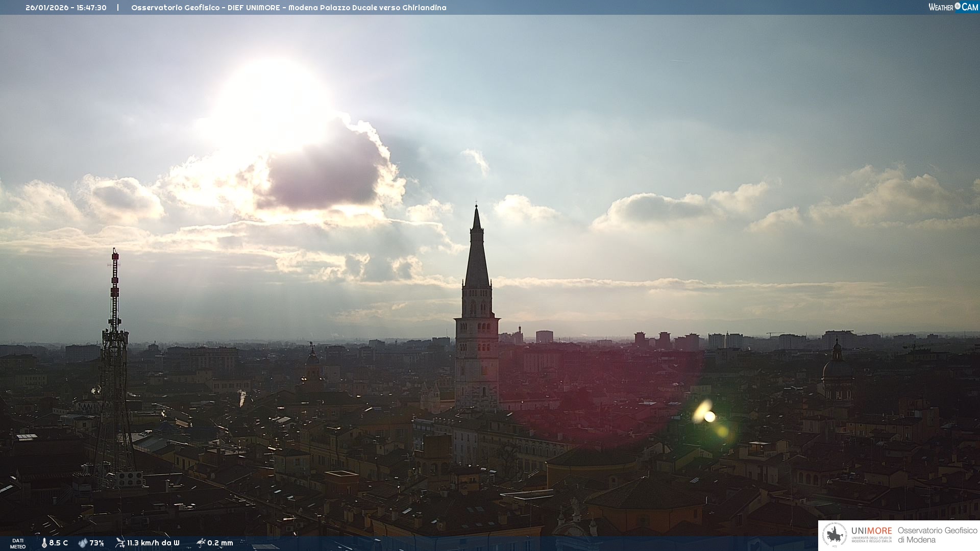Open the WeatherCam logo link
980x551 pixels.
tap(953, 7)
